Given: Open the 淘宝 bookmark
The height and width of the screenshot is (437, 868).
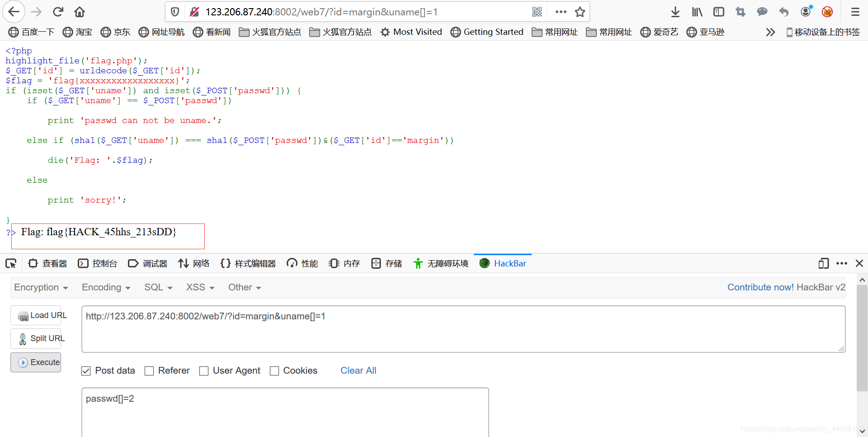Looking at the screenshot, I should point(78,32).
